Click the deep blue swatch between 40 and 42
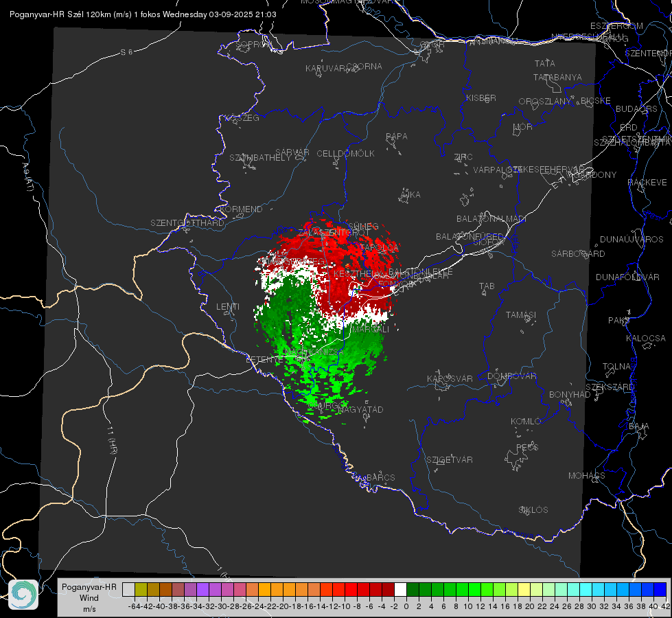Image resolution: width=672 pixels, height=618 pixels. [x=660, y=589]
